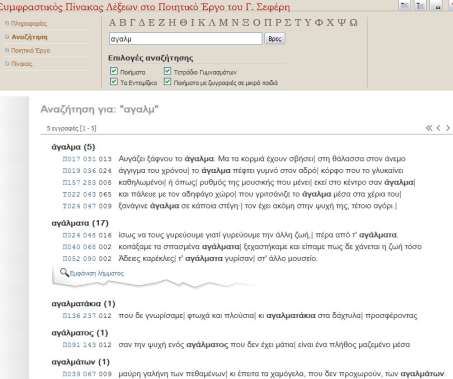Open reference Π017 031 013
This screenshot has height=379, width=453.
point(87,159)
